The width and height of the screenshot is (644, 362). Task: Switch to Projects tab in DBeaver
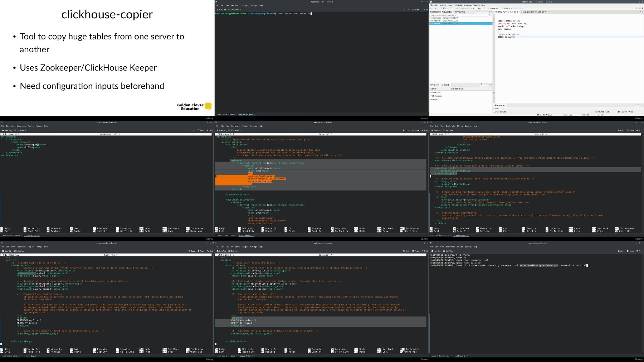[460, 12]
